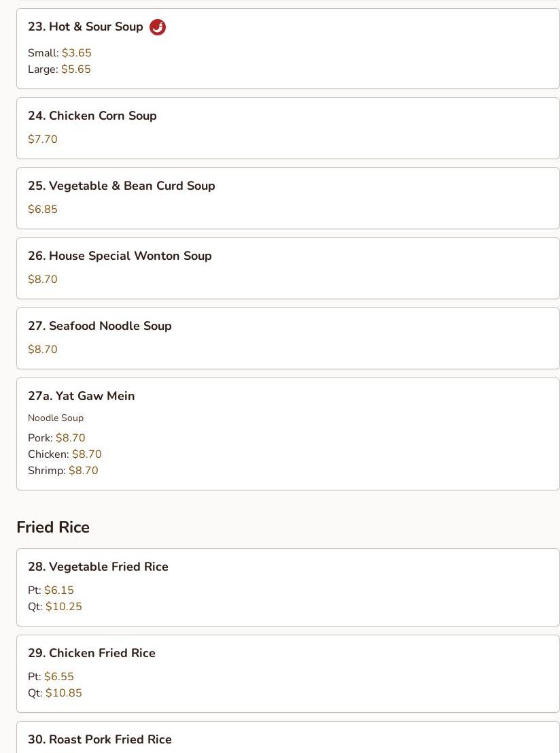This screenshot has width=560, height=753.
Task: Click the spicy chili pepper icon
Action: [x=158, y=27]
